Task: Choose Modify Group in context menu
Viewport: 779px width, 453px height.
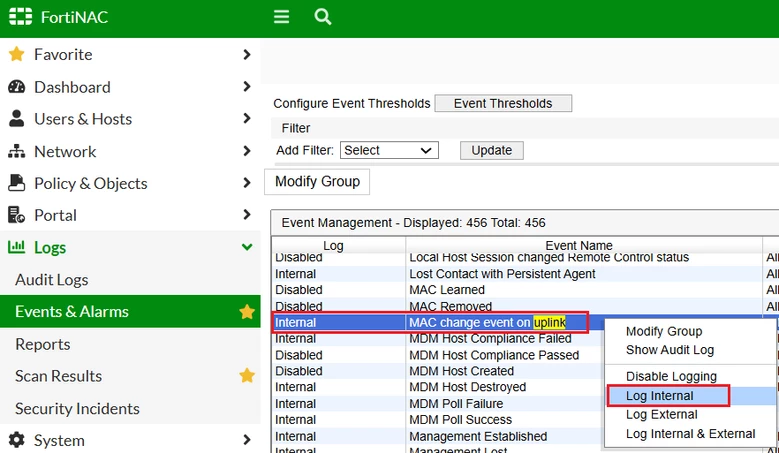Action: [664, 331]
